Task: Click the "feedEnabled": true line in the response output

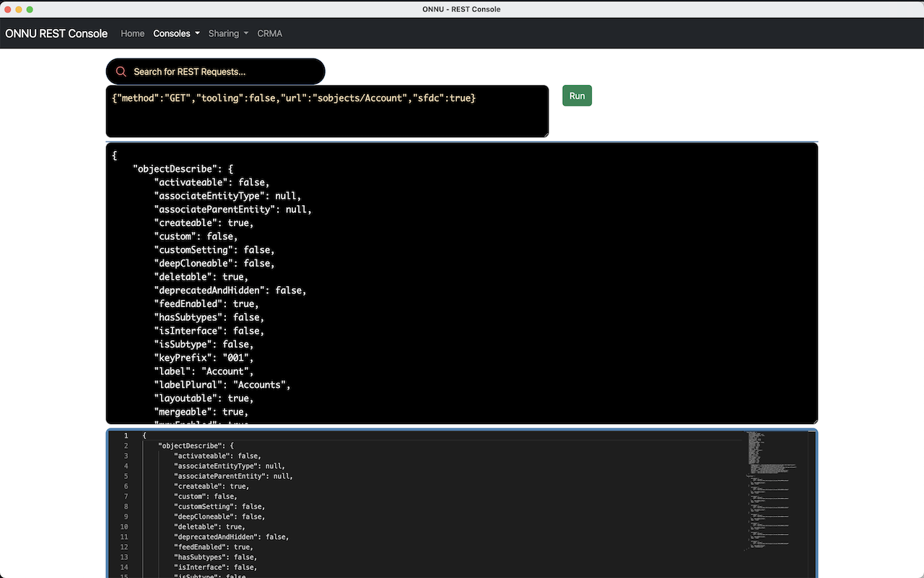Action: 206,304
